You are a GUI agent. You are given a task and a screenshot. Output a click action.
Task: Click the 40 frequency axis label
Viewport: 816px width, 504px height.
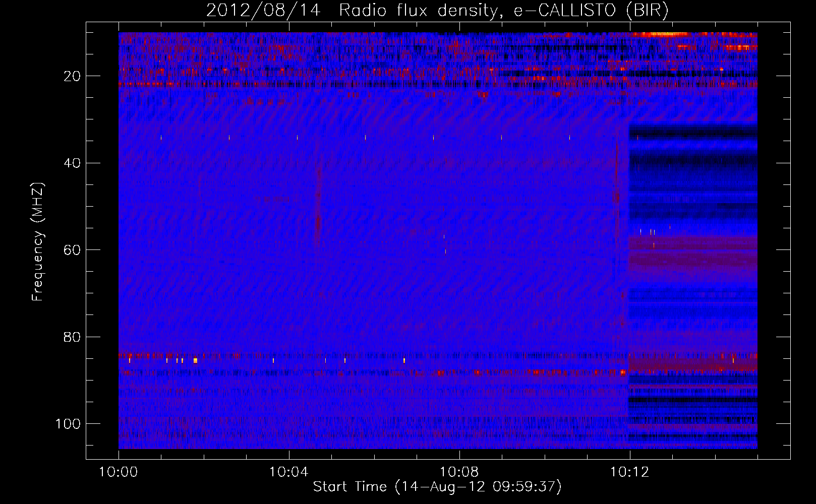pyautogui.click(x=72, y=163)
